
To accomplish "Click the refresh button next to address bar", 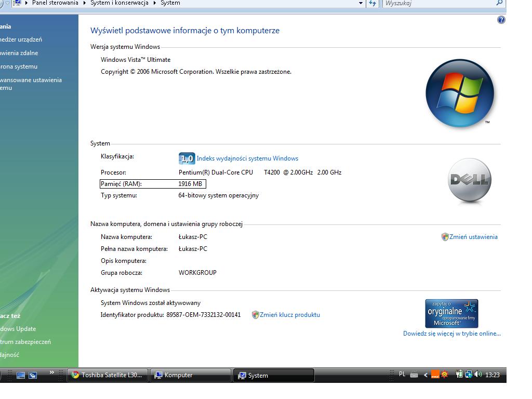I will (373, 3).
